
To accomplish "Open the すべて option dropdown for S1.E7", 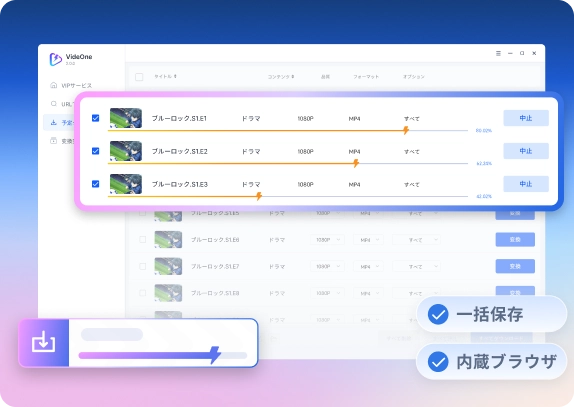I will point(416,266).
